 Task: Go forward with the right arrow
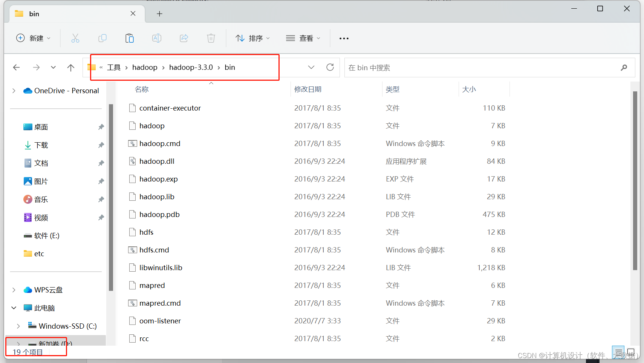pos(36,68)
